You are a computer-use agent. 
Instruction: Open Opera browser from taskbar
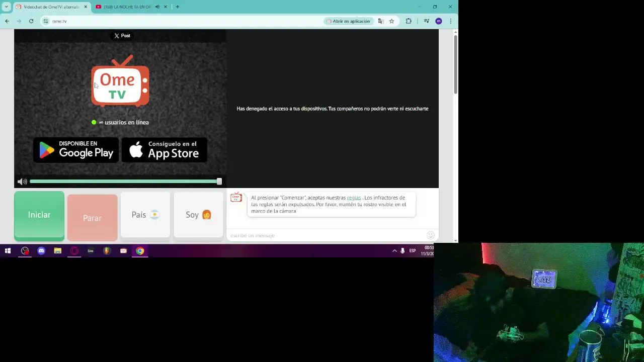[x=74, y=251]
